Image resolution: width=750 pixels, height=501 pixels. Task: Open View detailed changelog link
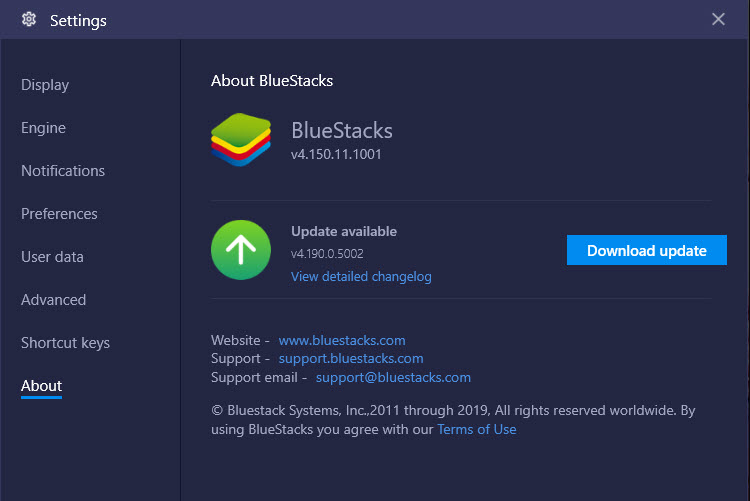click(x=361, y=277)
